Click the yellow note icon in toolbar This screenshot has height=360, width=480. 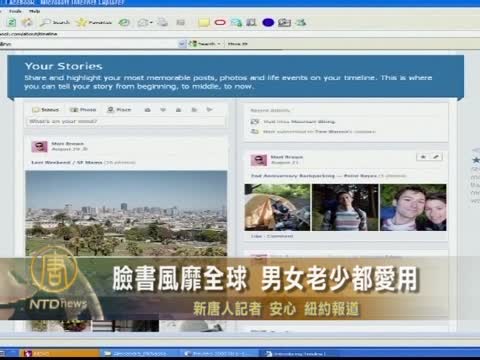pyautogui.click(x=204, y=23)
